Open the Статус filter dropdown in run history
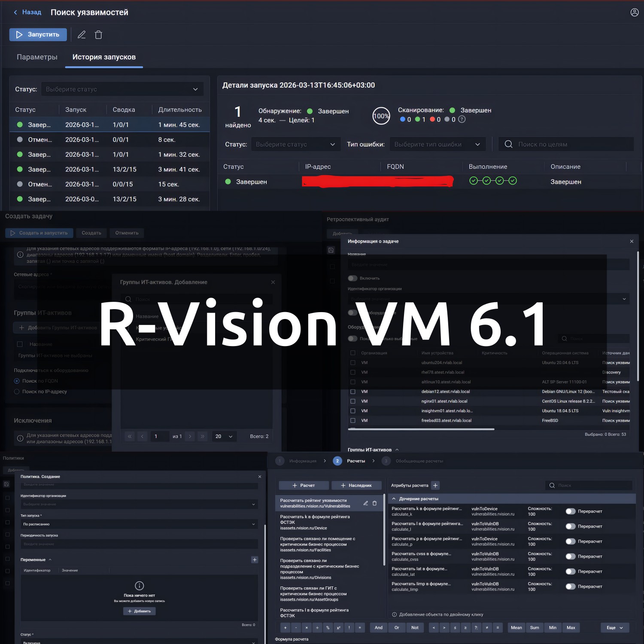The width and height of the screenshot is (644, 644). [122, 89]
